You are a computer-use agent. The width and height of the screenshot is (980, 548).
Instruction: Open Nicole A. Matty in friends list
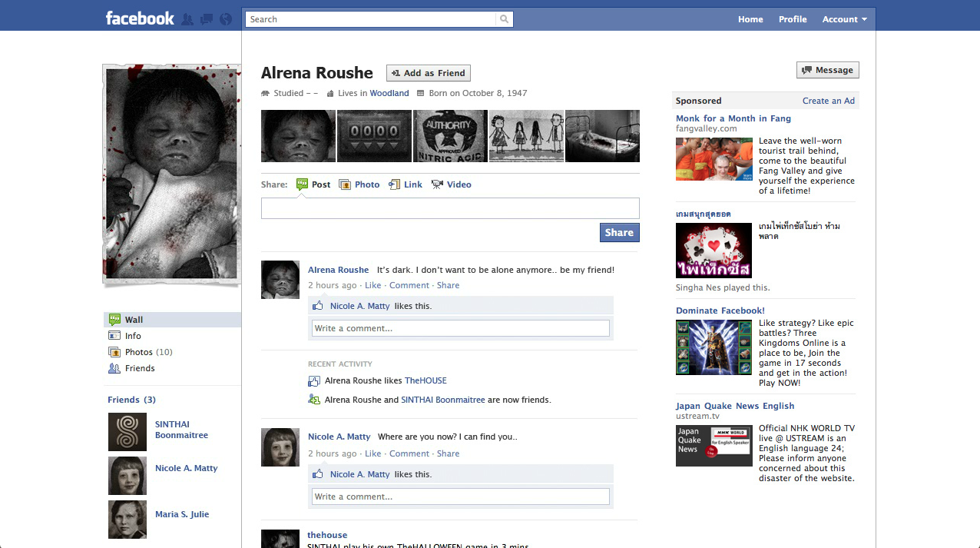point(186,468)
